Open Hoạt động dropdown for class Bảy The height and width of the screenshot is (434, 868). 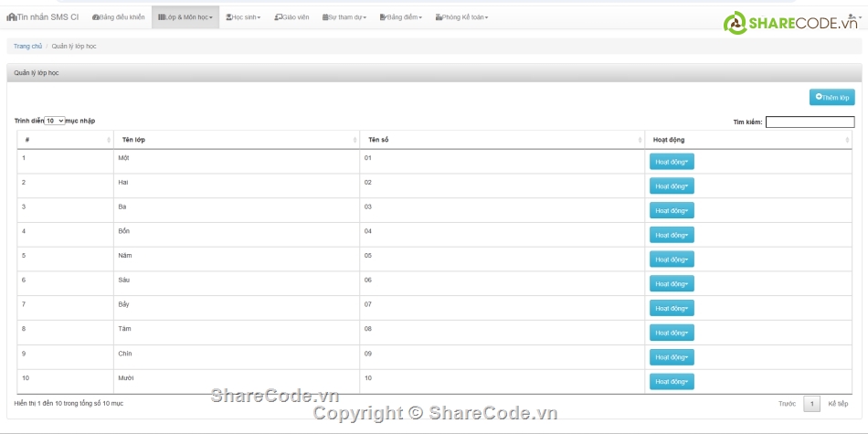tap(672, 308)
